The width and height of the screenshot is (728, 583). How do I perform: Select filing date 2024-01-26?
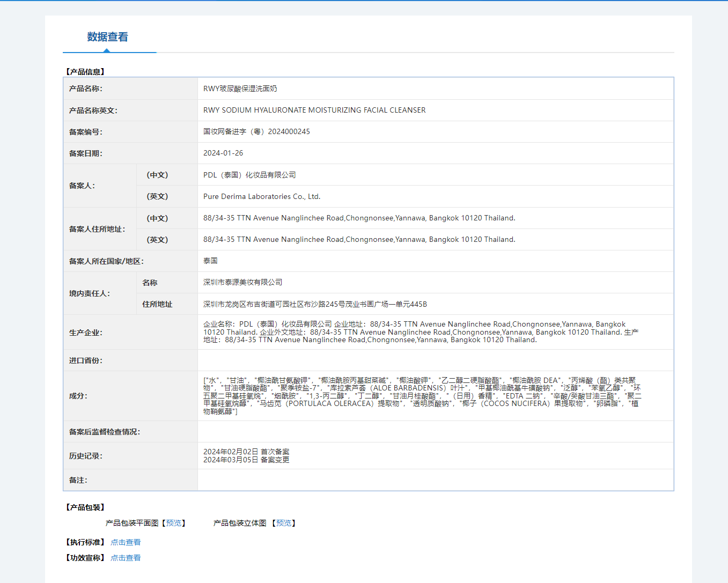(x=223, y=153)
